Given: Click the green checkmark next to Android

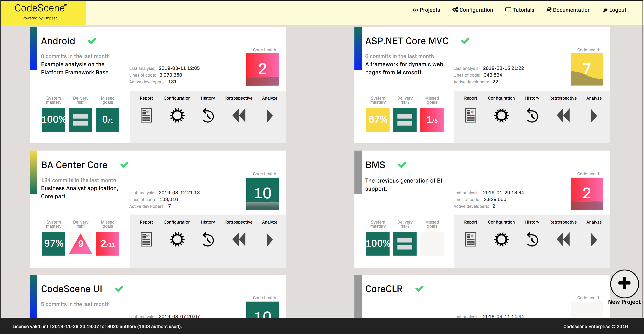Looking at the screenshot, I should (92, 41).
